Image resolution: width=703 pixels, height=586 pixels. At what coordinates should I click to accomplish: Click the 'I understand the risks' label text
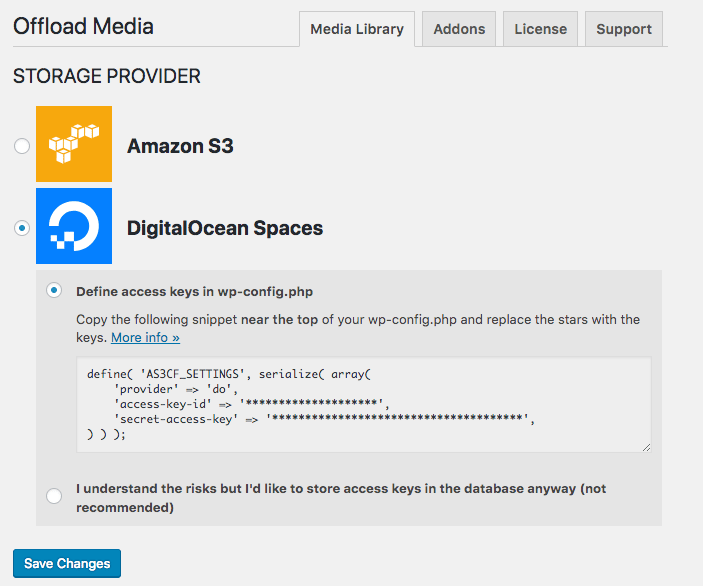click(341, 498)
